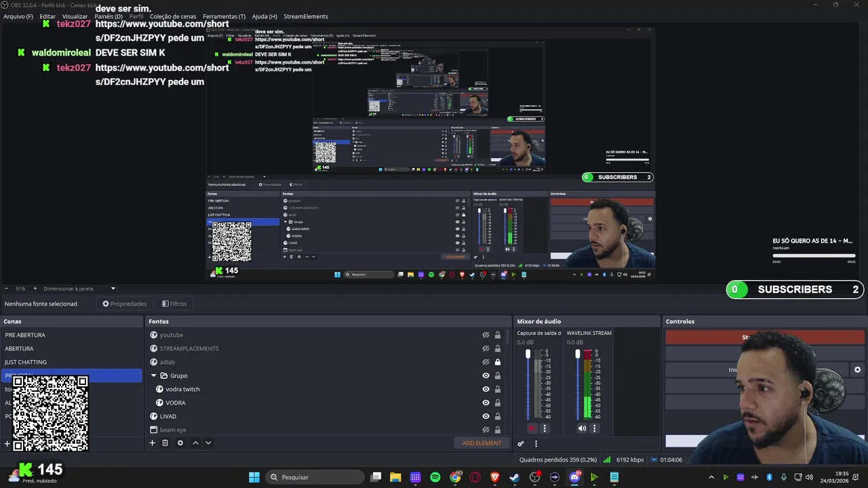Open Brave browser from the taskbar

click(495, 477)
